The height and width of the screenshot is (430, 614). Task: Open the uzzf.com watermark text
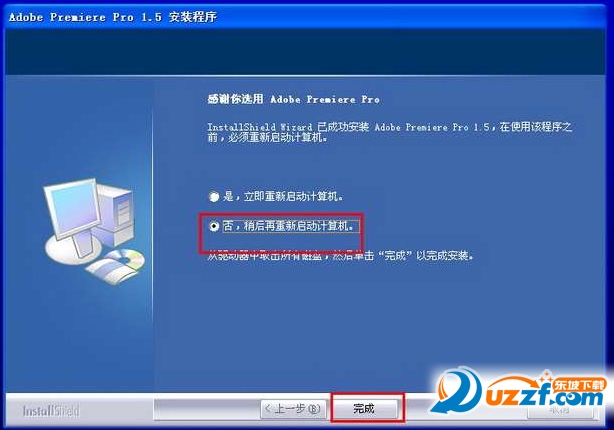pos(545,396)
